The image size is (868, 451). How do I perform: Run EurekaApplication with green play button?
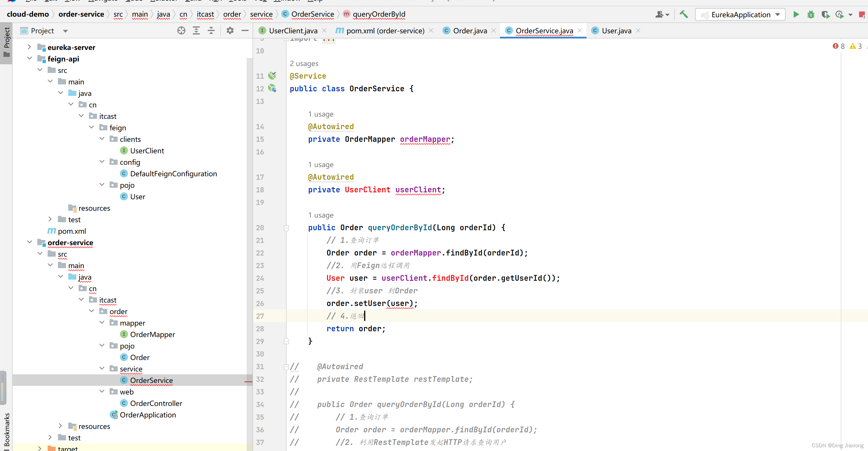796,14
